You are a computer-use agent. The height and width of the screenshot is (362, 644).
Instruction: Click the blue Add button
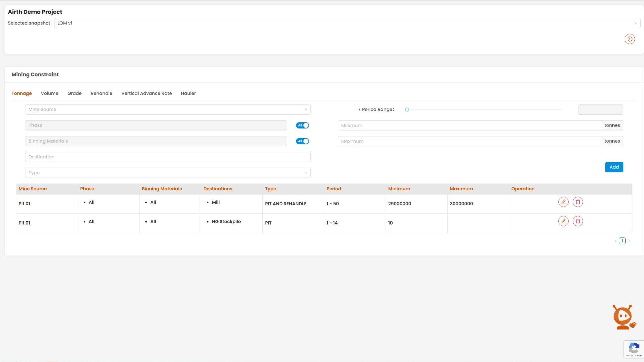pos(614,167)
